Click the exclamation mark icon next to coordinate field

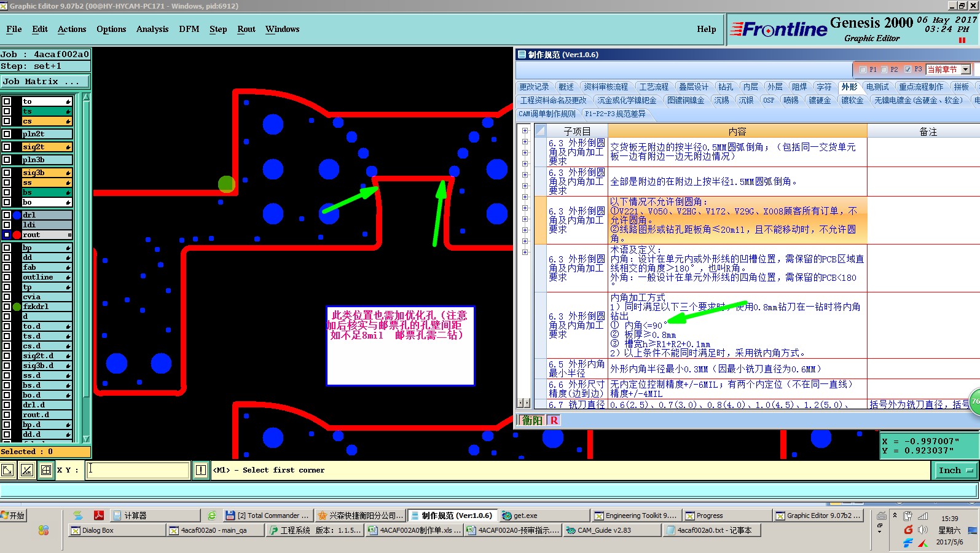201,470
